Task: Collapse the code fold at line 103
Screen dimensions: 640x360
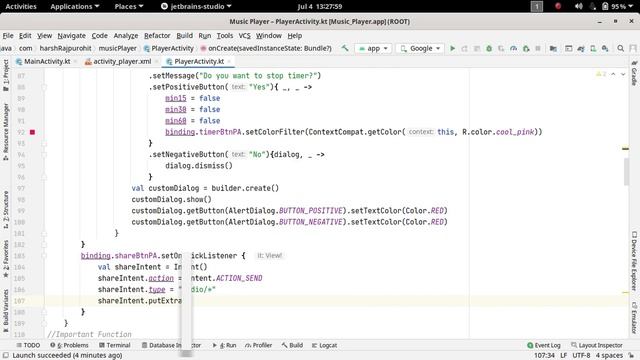Action: [44, 256]
